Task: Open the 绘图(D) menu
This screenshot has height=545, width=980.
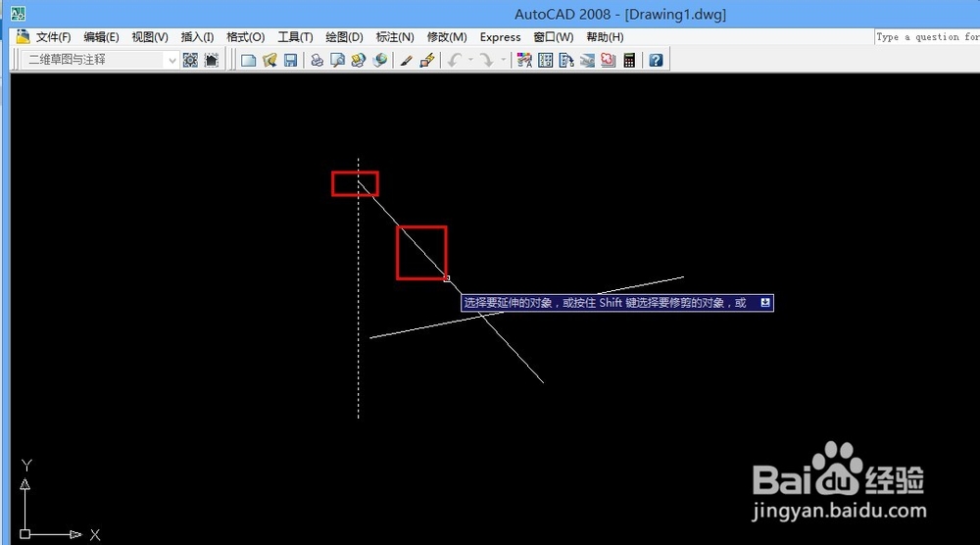Action: (344, 37)
